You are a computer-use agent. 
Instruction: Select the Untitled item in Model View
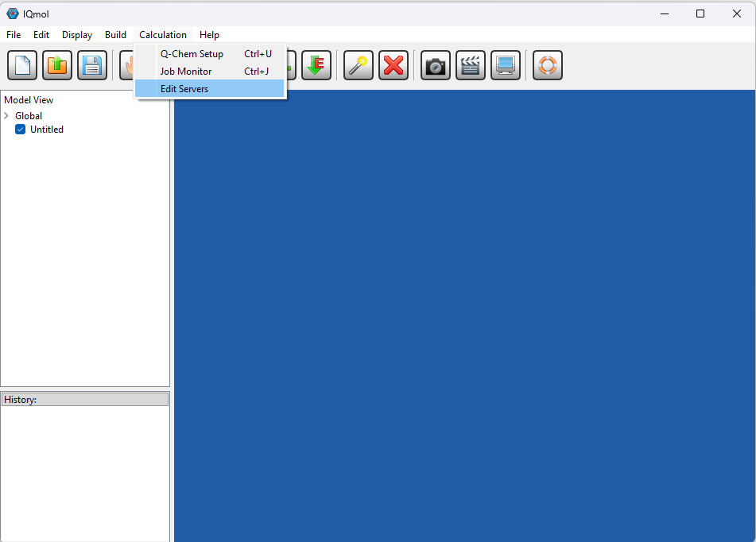[47, 130]
